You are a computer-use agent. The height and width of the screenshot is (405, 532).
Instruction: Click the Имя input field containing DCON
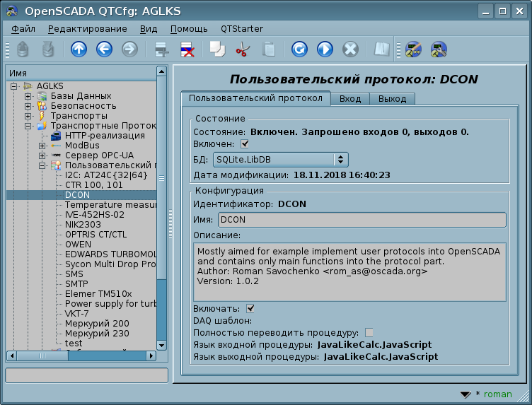pos(362,220)
